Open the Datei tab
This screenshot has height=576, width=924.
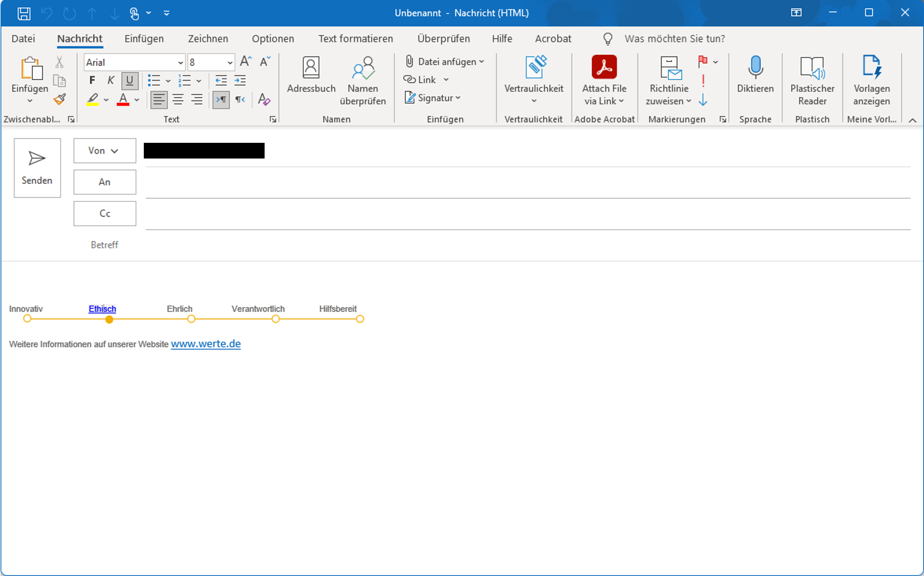[24, 39]
